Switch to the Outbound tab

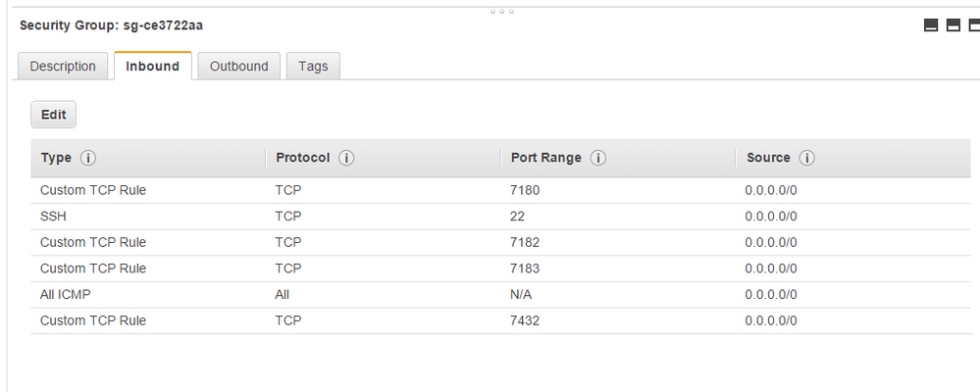(x=238, y=67)
